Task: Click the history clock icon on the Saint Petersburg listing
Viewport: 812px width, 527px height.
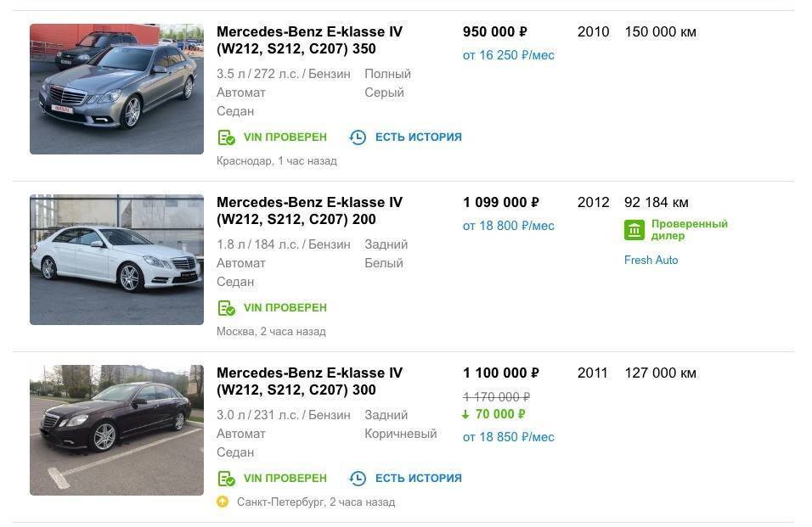Action: [358, 479]
